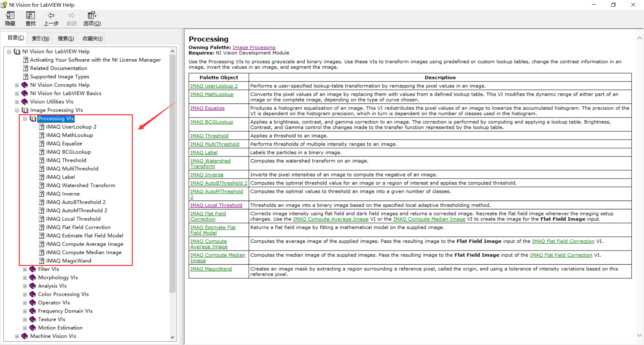Viewport: 644px width, 345px height.
Task: Expand the Analysis VIs node
Action: pos(25,286)
